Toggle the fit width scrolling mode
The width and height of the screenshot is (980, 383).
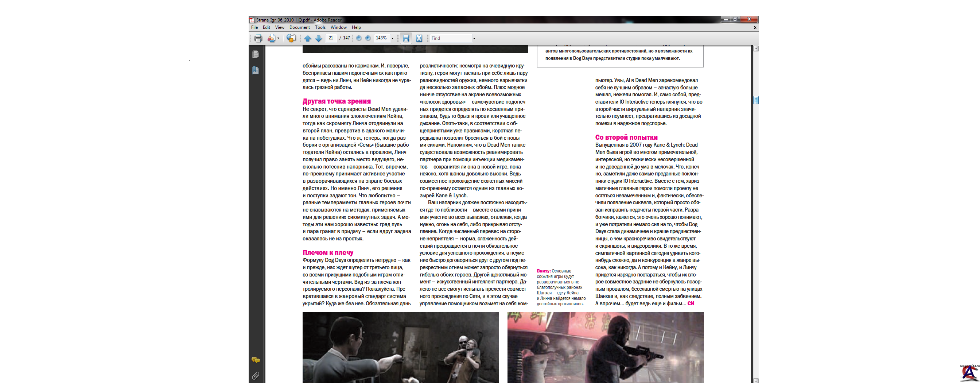406,38
